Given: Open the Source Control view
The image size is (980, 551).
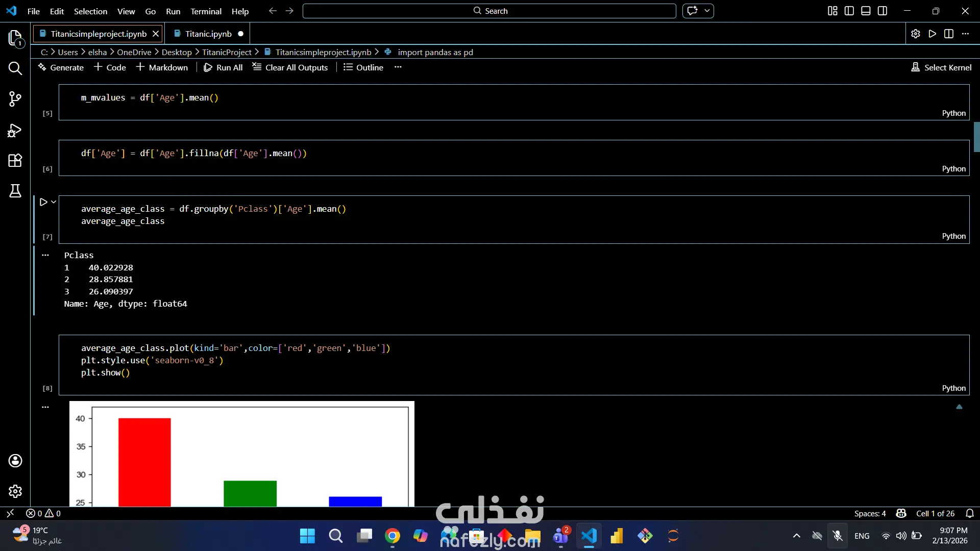Looking at the screenshot, I should tap(15, 99).
